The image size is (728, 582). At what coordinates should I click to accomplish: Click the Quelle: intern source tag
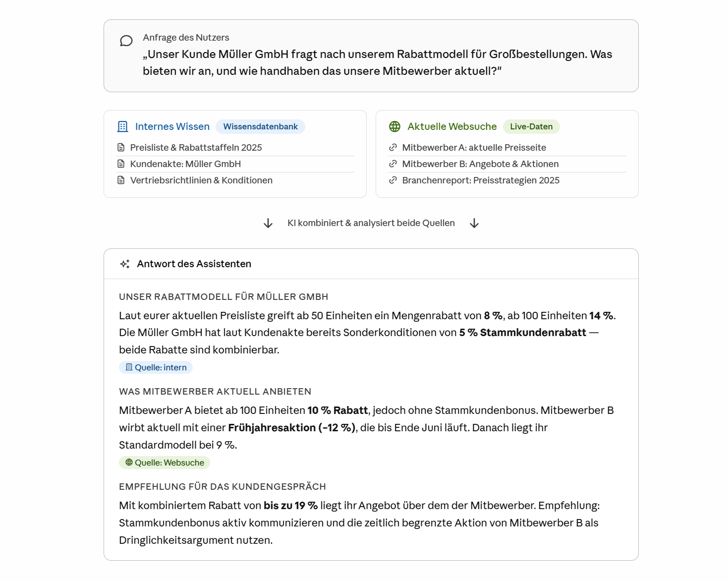coord(156,367)
